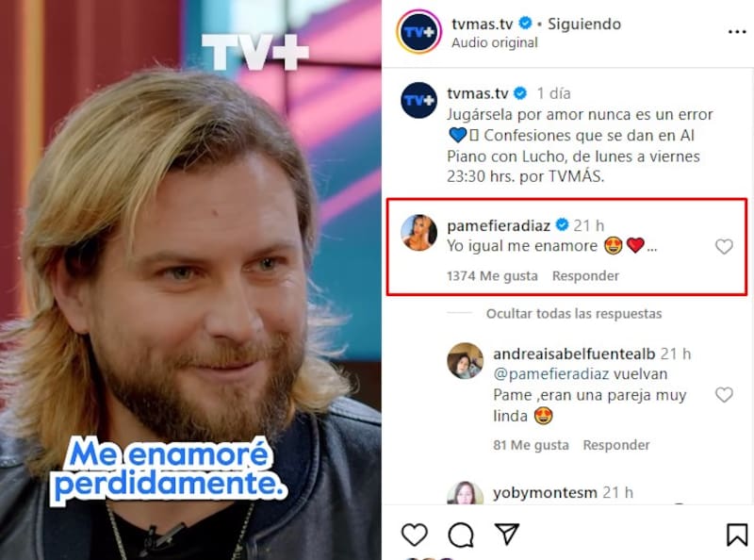The width and height of the screenshot is (754, 560).
Task: Open the three-dot more options menu
Action: (x=737, y=32)
